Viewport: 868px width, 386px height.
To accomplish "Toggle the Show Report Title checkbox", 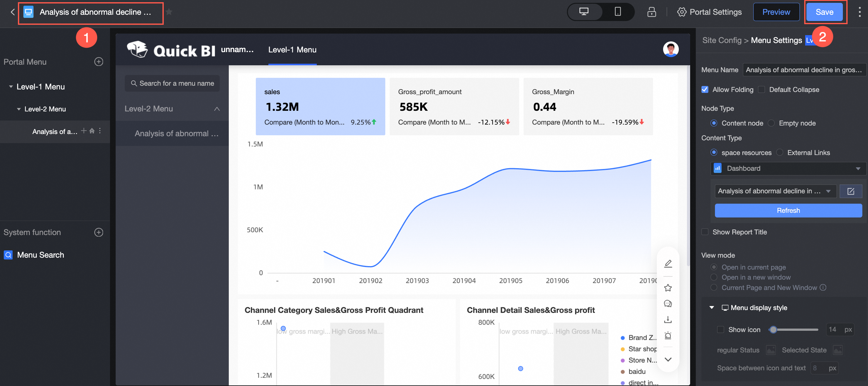I will tap(705, 232).
